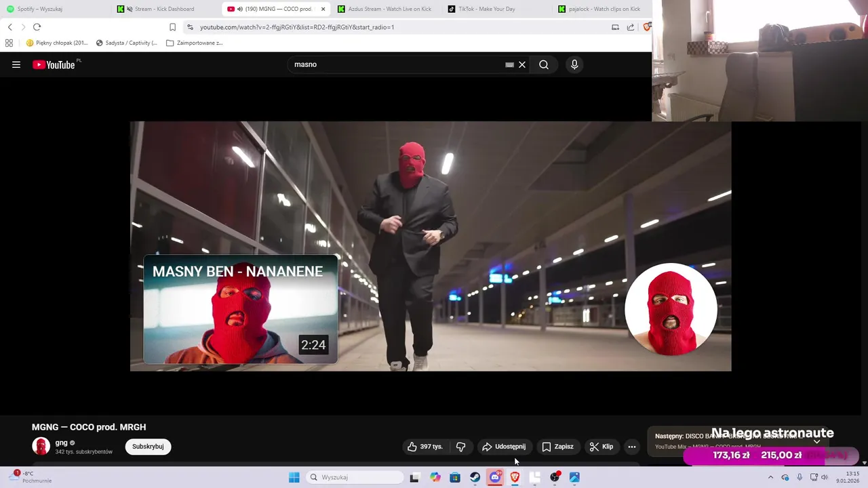Open the 'Piękny chłopak' bookmark
This screenshot has width=868, height=488.
point(57,43)
